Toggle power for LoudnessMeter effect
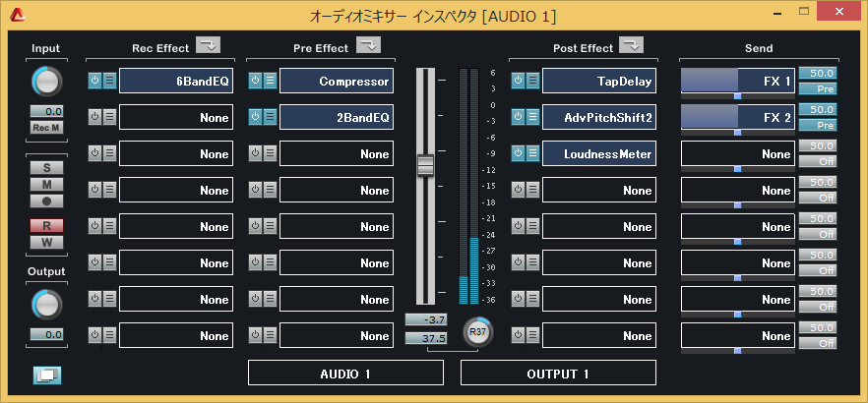Image resolution: width=868 pixels, height=403 pixels. [x=518, y=153]
